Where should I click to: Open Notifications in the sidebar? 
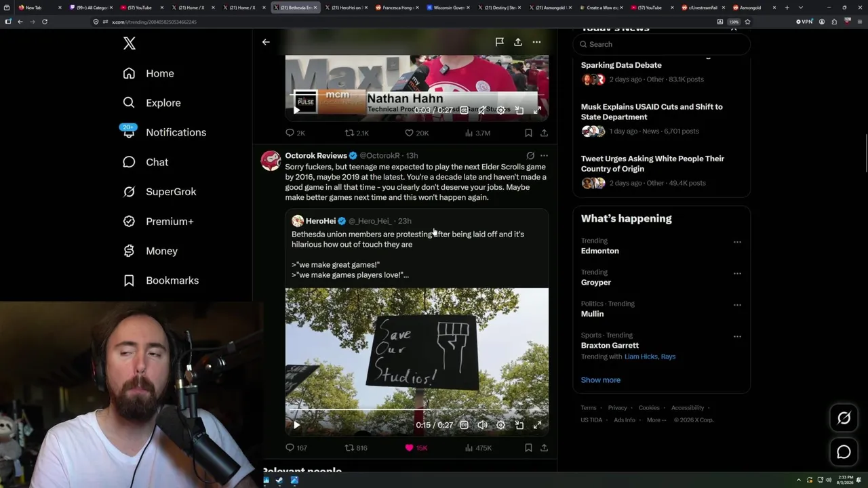tap(164, 132)
